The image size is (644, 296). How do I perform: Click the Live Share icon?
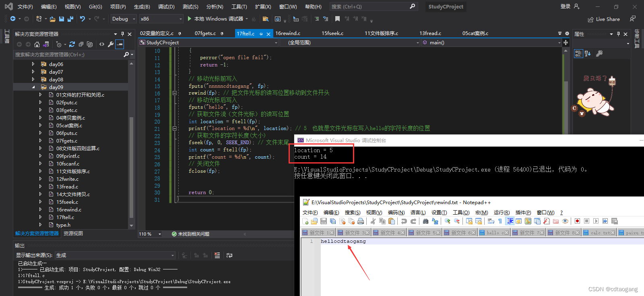[x=590, y=19]
